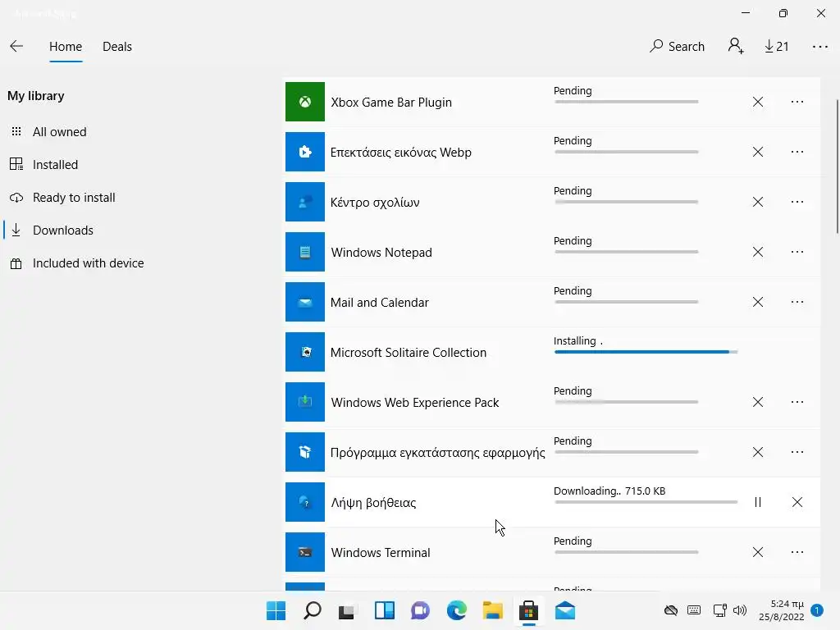Open Chat from the taskbar

click(420, 610)
